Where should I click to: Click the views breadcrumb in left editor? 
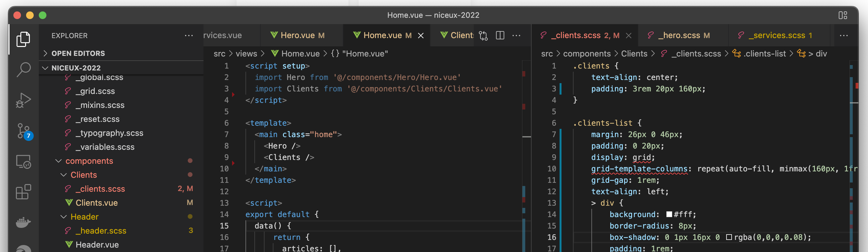246,54
